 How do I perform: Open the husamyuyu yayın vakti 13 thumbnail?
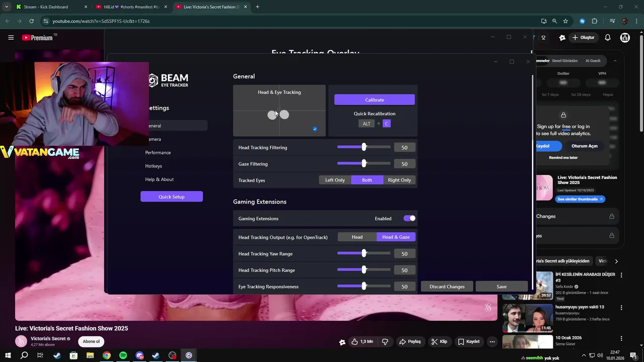(x=528, y=318)
